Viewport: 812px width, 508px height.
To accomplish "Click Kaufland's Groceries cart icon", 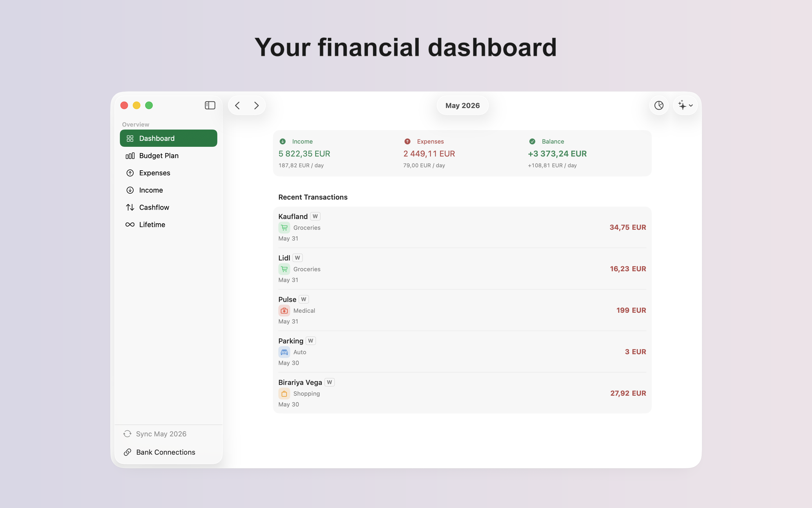I will tap(284, 228).
